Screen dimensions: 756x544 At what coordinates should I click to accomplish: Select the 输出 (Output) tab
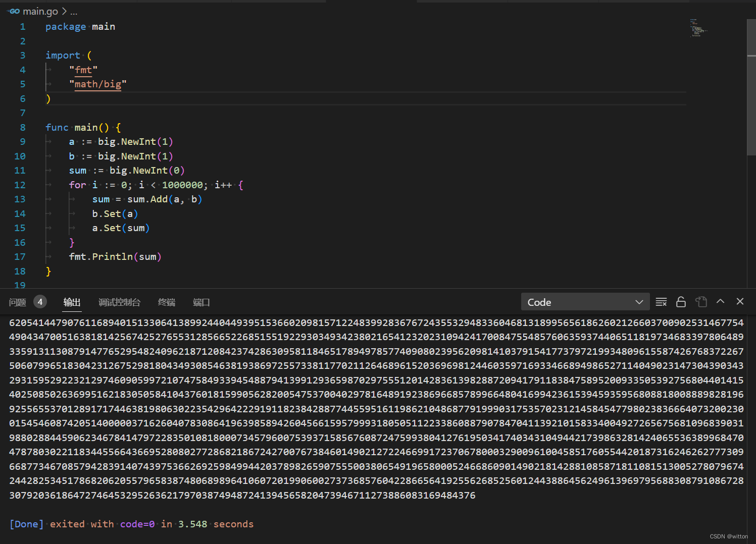click(x=72, y=302)
